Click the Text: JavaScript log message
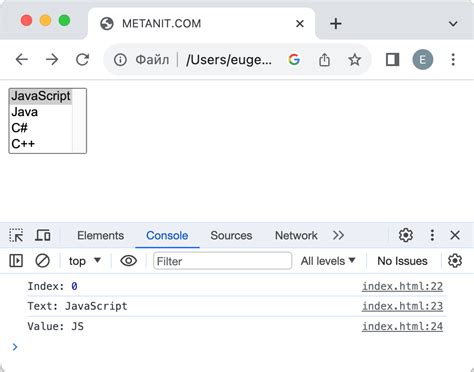 77,306
